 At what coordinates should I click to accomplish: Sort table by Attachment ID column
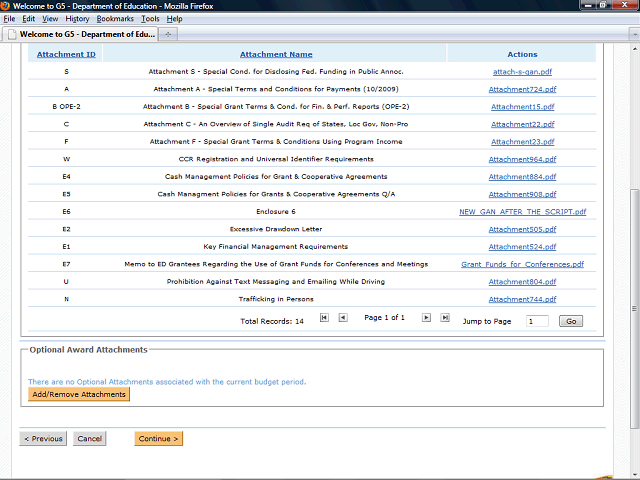[x=66, y=54]
